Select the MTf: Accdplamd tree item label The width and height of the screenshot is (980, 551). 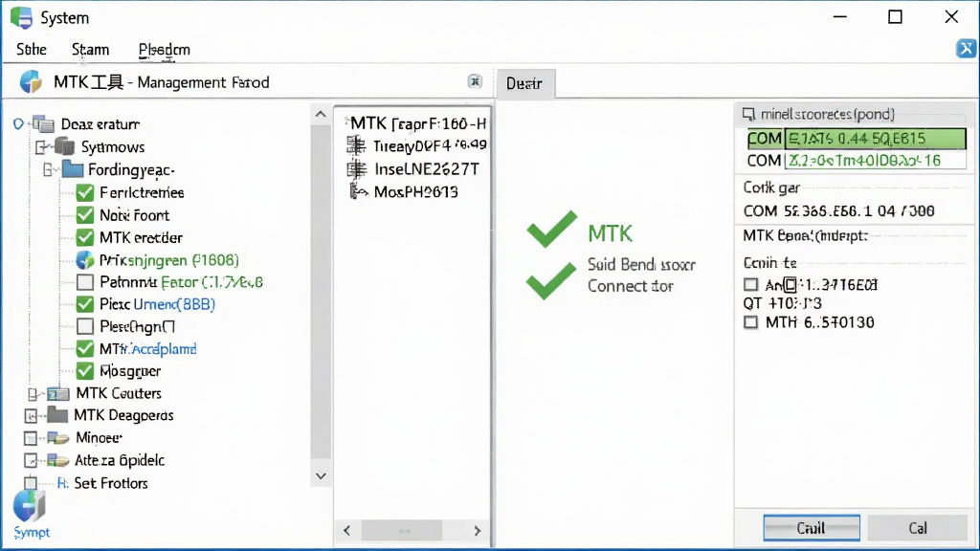[147, 348]
